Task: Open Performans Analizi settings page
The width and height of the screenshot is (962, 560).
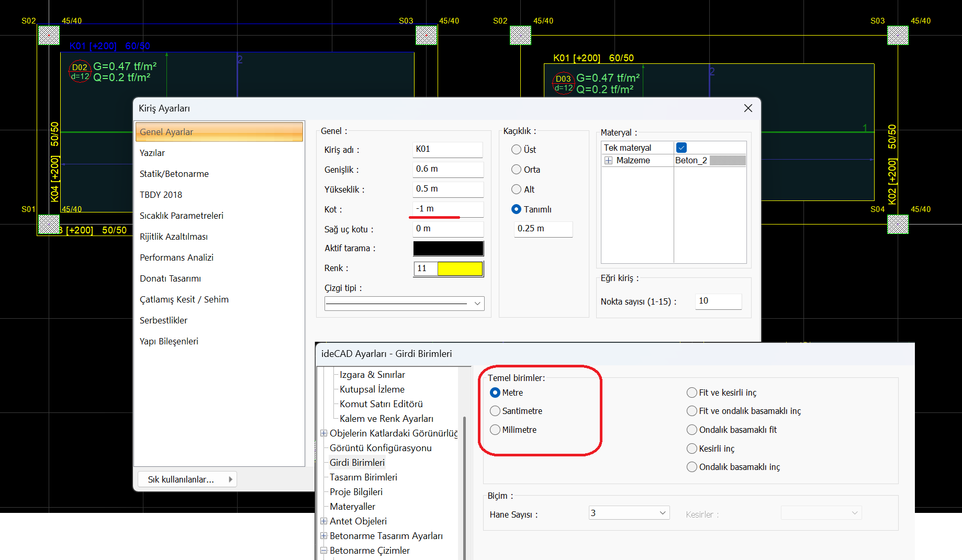Action: (x=177, y=257)
